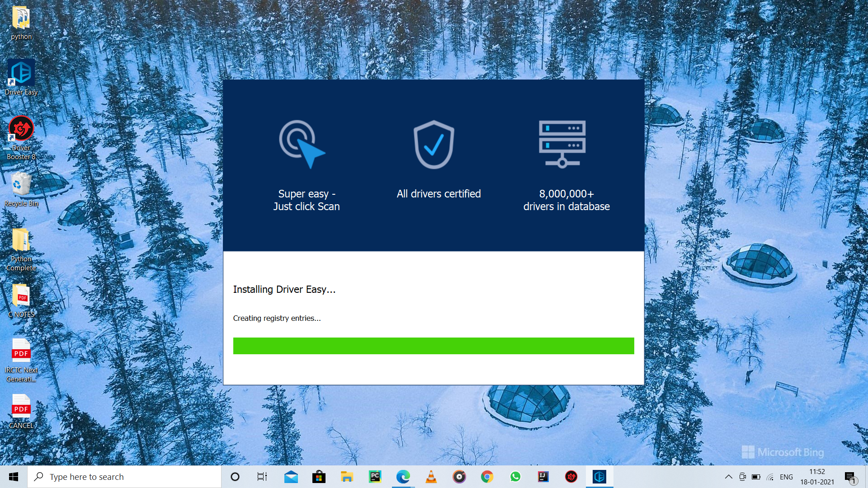Open Task View from the taskbar
The width and height of the screenshot is (868, 488).
pos(262,477)
